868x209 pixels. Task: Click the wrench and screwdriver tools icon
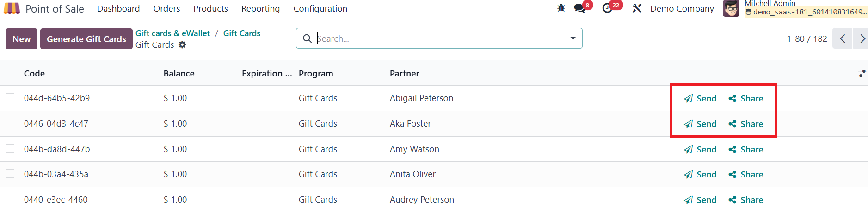637,8
